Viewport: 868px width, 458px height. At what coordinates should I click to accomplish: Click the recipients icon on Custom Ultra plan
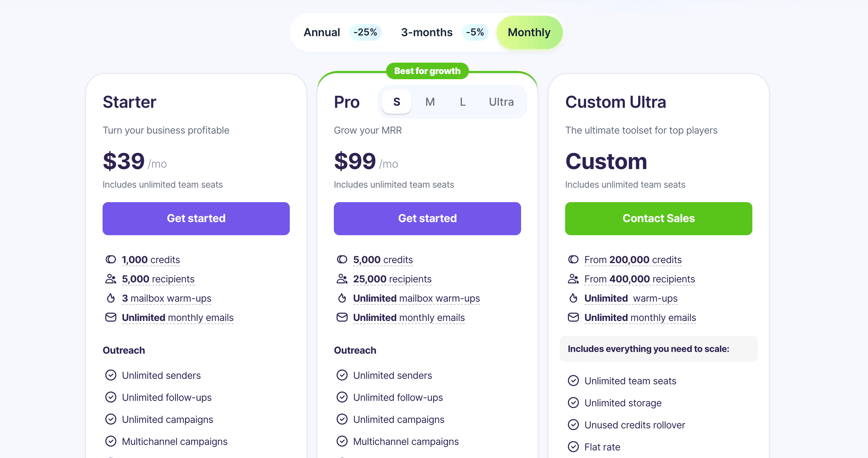(x=573, y=279)
